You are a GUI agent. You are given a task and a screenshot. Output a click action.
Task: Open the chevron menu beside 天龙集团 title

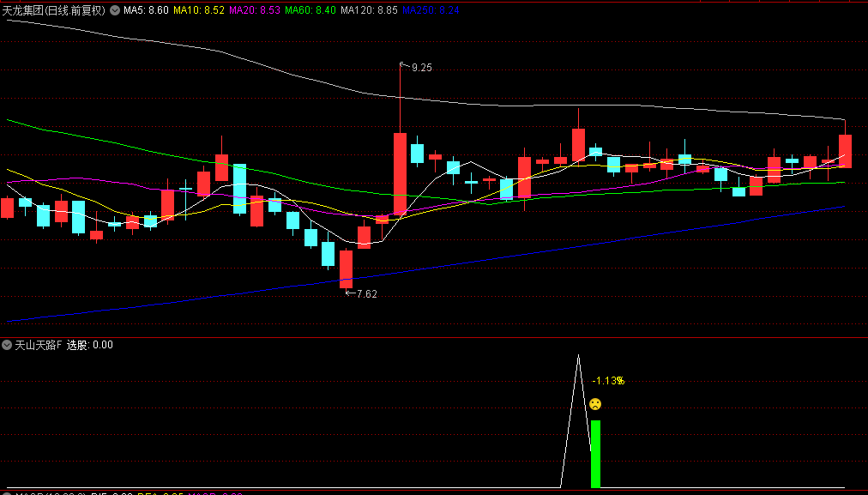coord(115,10)
